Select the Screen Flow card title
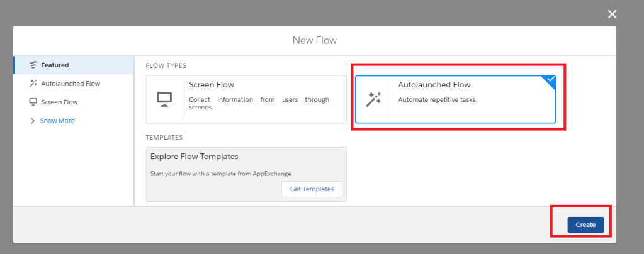Viewport: 644px width, 254px height. click(212, 85)
